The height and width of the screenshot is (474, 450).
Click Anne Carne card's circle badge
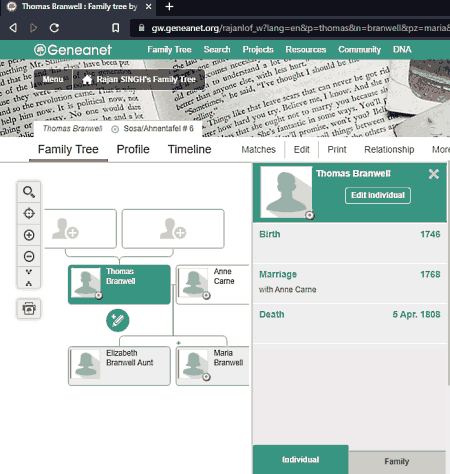pos(207,295)
